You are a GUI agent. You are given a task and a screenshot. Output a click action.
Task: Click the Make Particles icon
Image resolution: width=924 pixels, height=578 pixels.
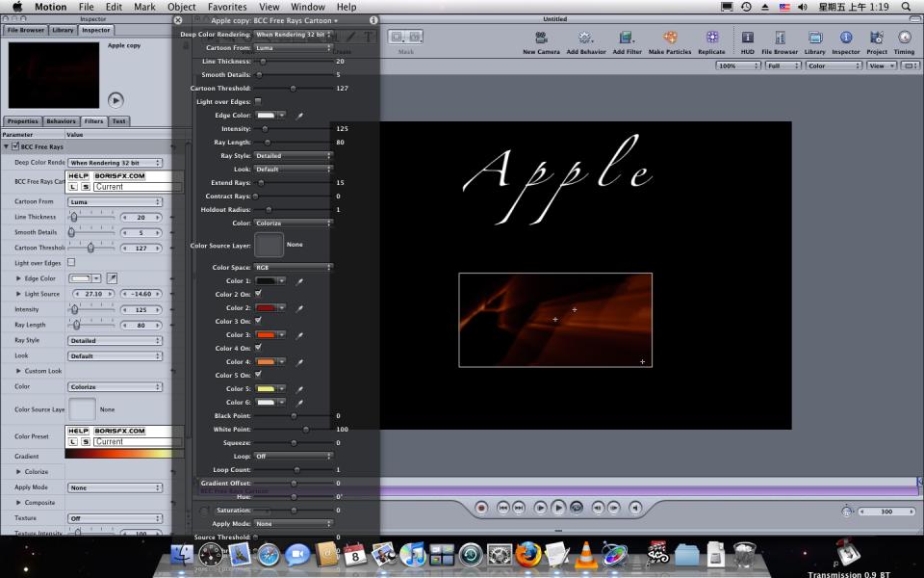pos(670,39)
